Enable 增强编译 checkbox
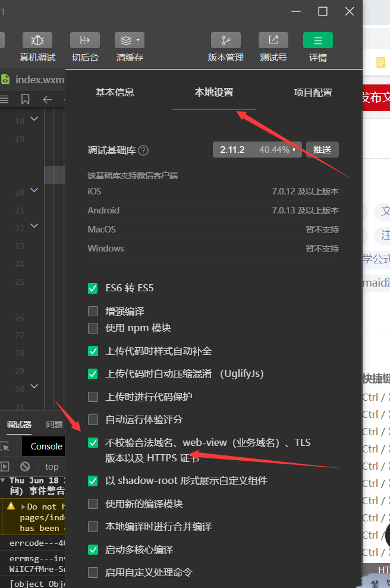 tap(93, 312)
